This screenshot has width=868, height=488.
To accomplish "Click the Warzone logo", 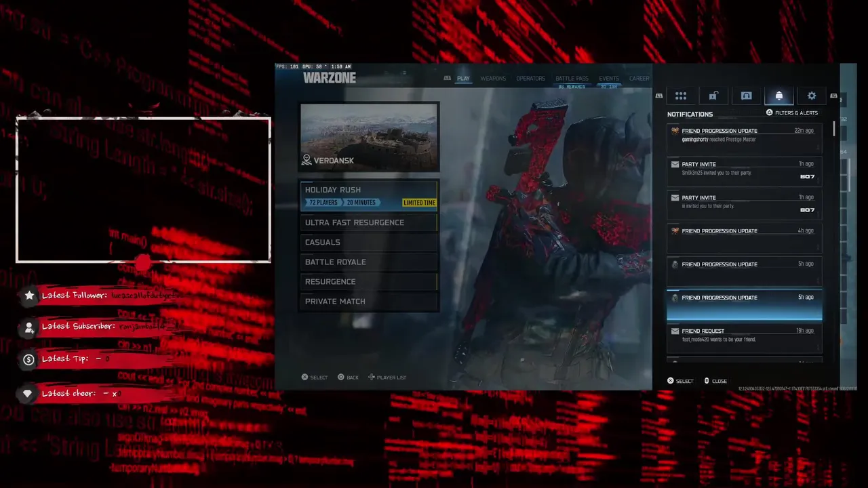I will coord(329,78).
